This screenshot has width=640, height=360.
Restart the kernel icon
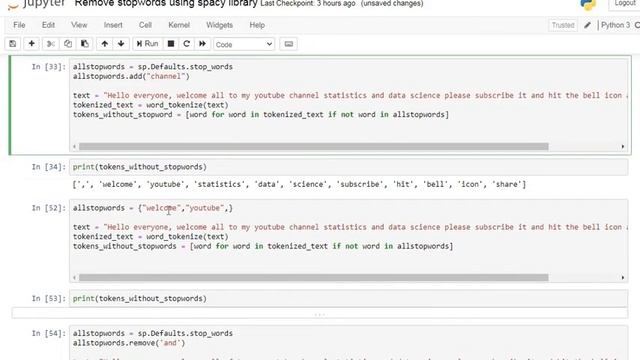click(187, 44)
